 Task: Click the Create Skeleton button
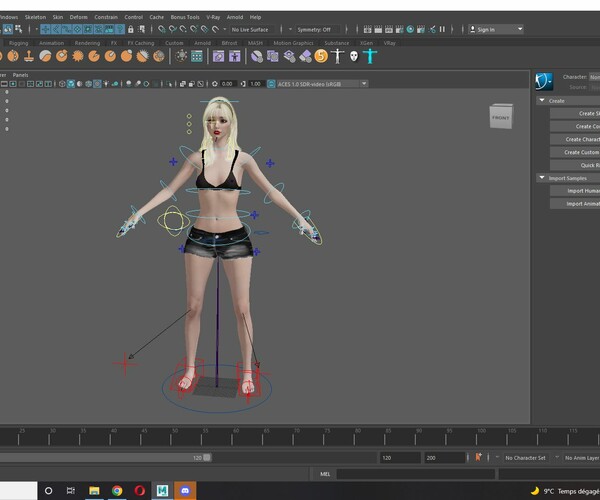(x=575, y=113)
